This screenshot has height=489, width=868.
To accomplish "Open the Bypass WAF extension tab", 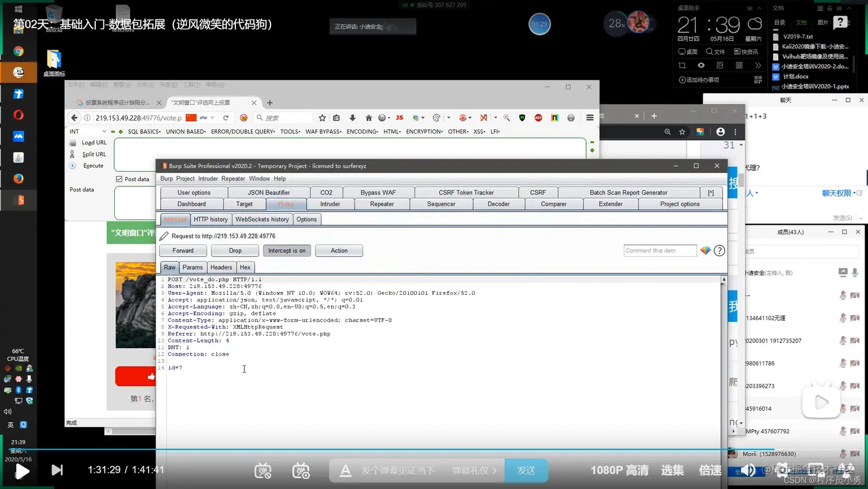I will [378, 192].
